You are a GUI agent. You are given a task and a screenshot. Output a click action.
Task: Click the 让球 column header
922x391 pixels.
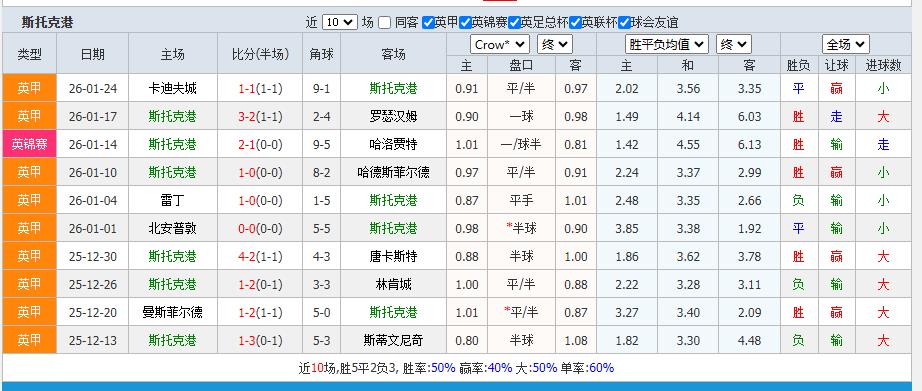(837, 65)
